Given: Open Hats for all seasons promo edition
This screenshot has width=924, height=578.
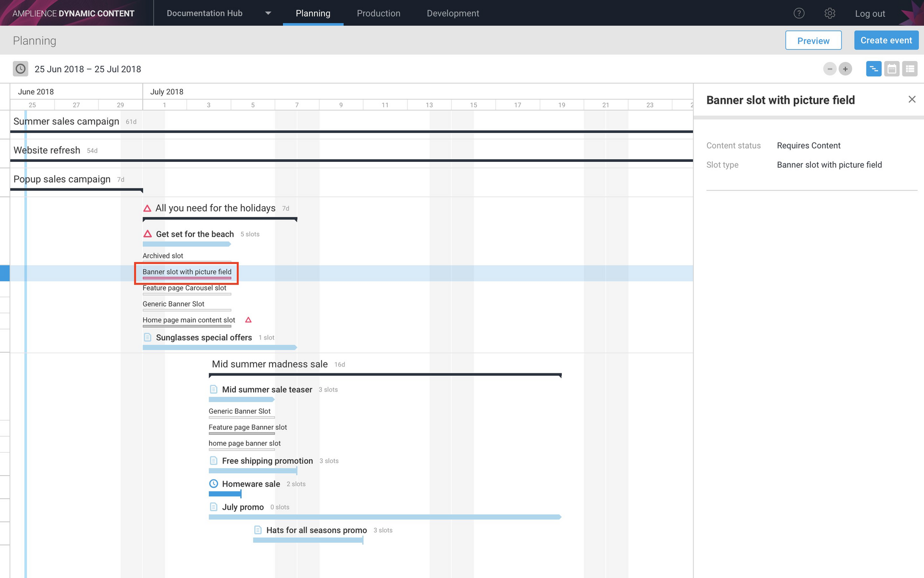Looking at the screenshot, I should click(x=317, y=530).
